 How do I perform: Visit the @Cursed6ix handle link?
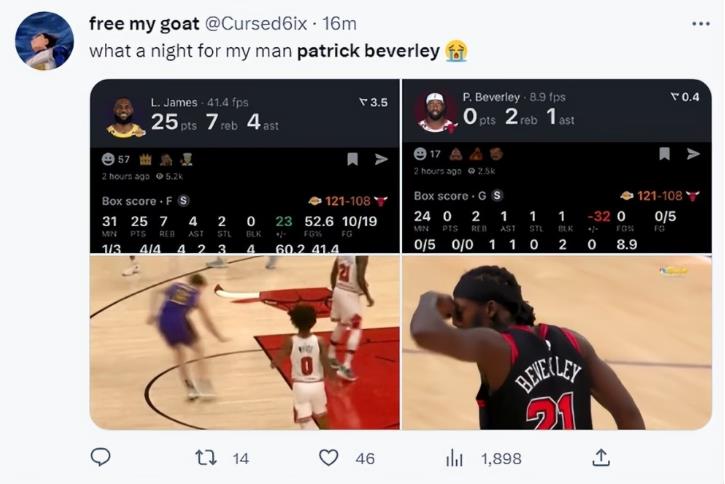[x=256, y=24]
